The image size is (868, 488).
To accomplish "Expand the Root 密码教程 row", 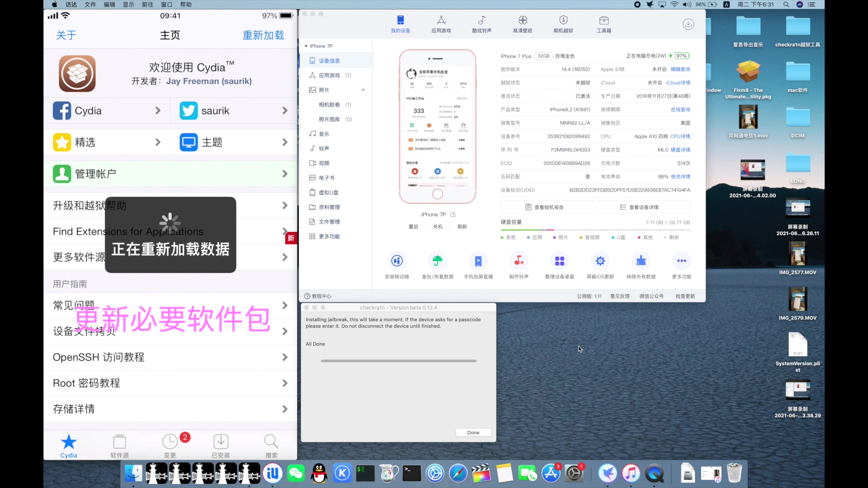I will tap(170, 383).
